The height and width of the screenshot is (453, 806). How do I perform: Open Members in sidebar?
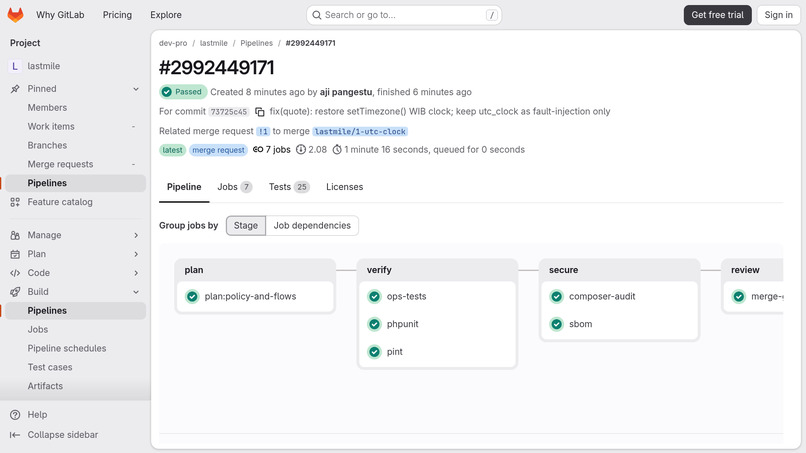[76, 107]
